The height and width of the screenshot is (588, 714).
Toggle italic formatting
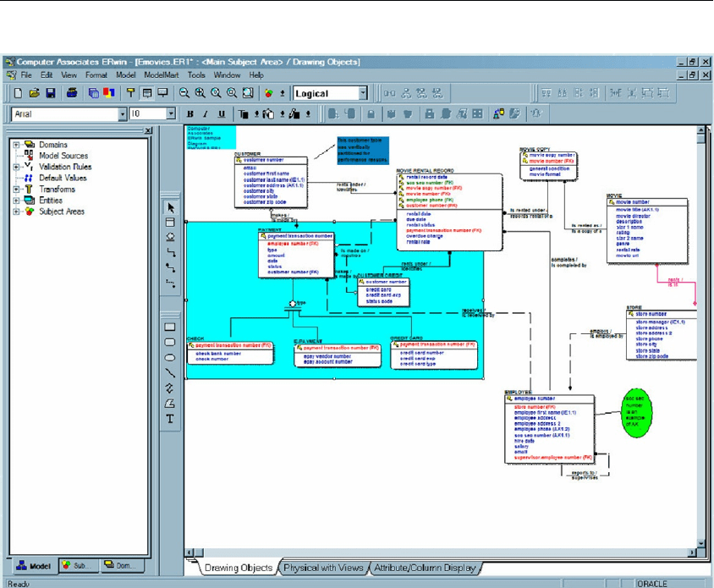pos(206,114)
